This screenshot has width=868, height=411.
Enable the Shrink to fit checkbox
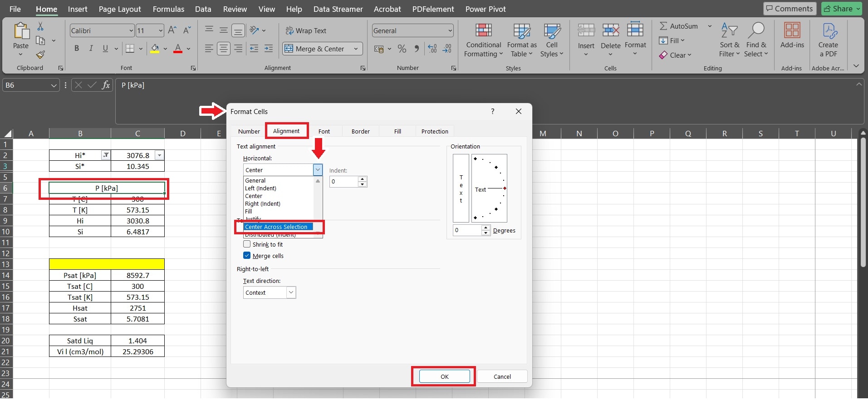pyautogui.click(x=247, y=244)
